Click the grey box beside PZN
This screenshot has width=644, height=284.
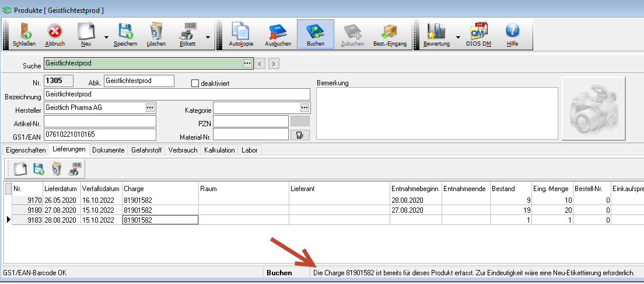tap(300, 121)
